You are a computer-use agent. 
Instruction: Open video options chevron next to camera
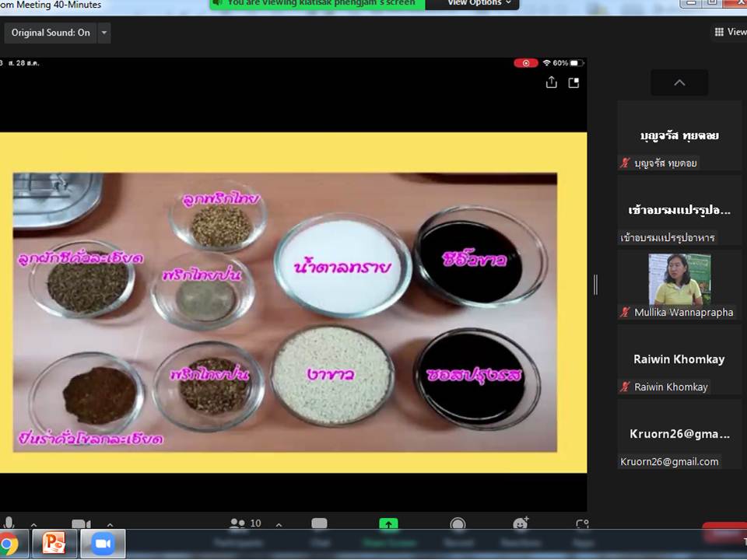coord(110,525)
